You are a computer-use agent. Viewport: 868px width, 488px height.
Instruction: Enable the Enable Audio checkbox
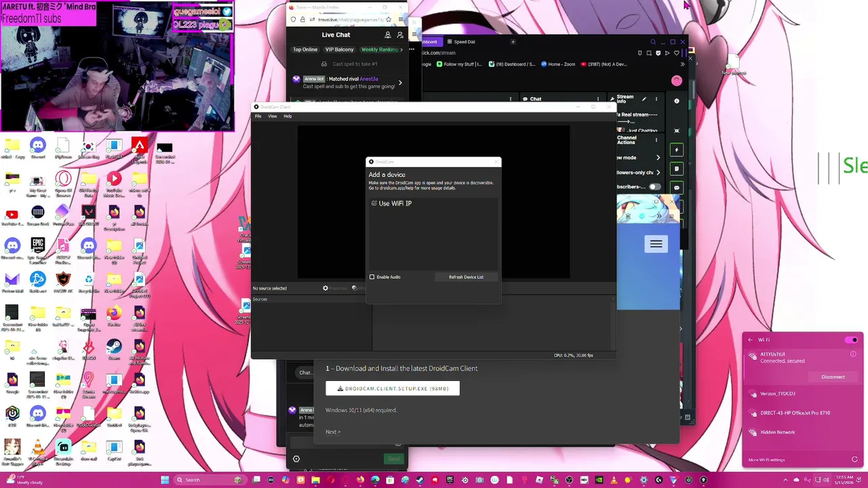coord(372,277)
